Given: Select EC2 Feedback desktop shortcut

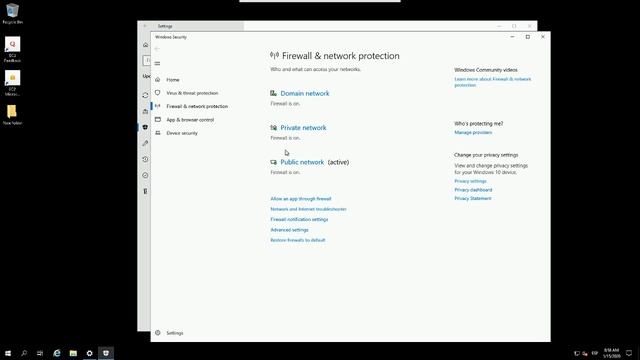Looking at the screenshot, I should 12,50.
